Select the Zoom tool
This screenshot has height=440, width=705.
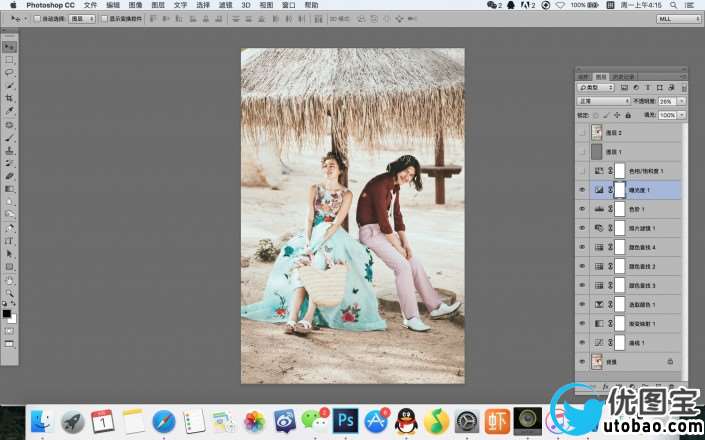(9, 293)
